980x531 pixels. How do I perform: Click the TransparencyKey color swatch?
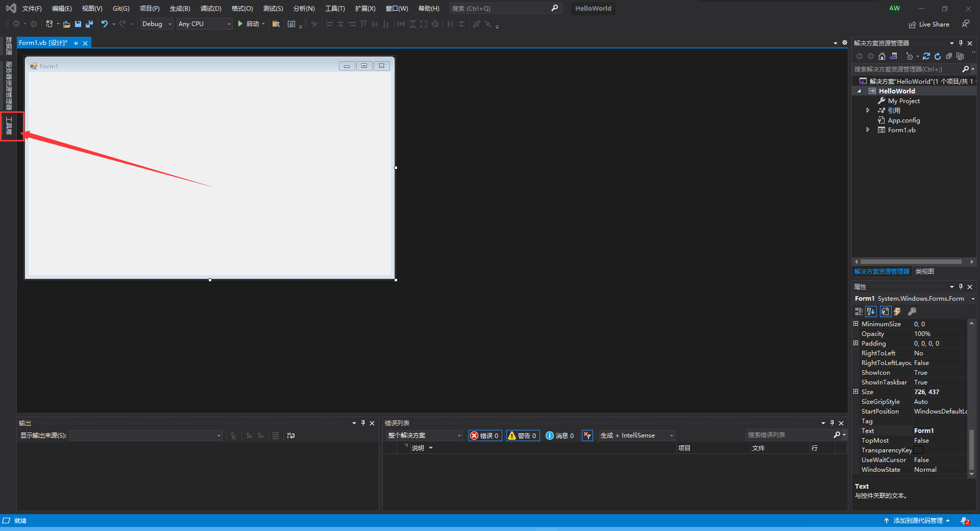click(x=918, y=450)
